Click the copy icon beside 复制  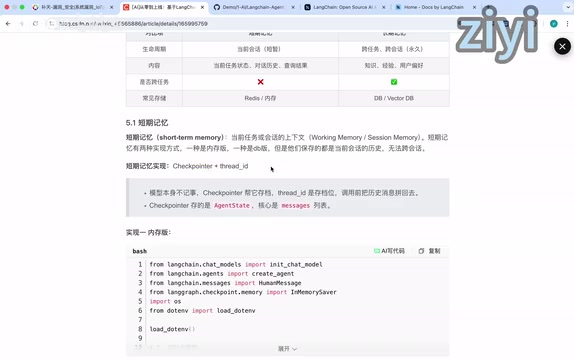click(421, 251)
